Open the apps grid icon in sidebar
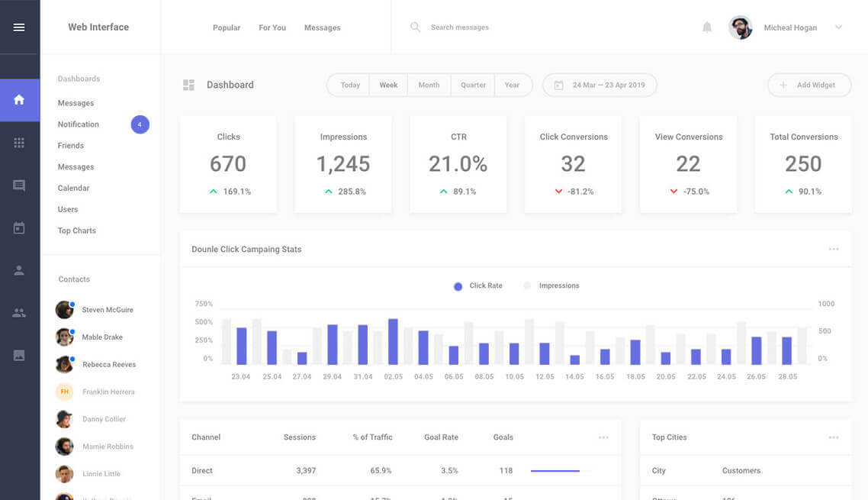This screenshot has height=500, width=868. (19, 143)
